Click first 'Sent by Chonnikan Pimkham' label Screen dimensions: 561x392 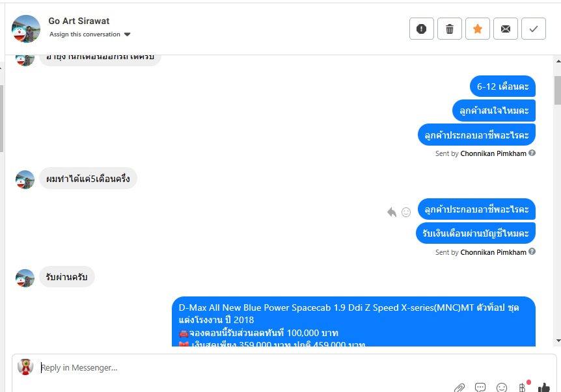coord(480,153)
